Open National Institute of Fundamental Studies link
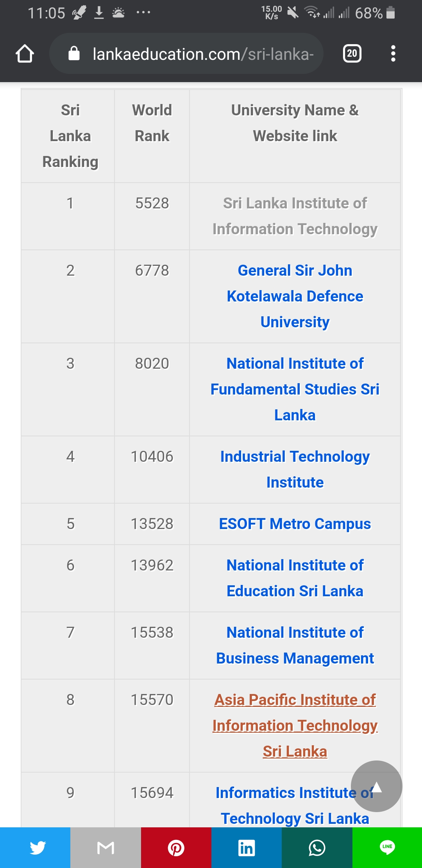The width and height of the screenshot is (422, 868). (x=295, y=389)
